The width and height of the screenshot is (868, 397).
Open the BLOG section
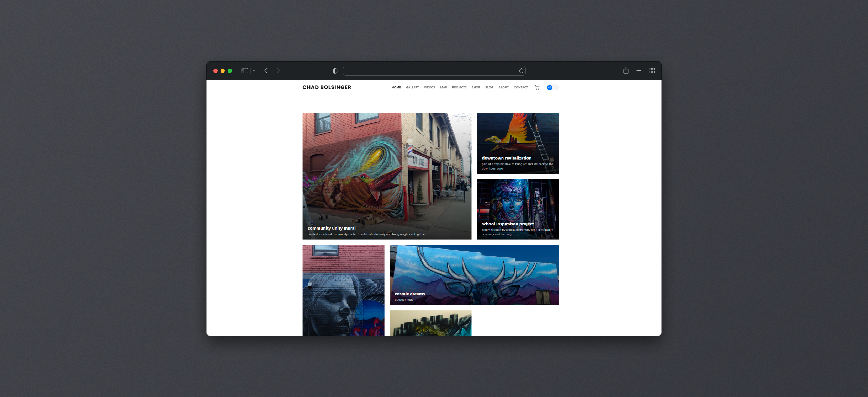tap(489, 87)
